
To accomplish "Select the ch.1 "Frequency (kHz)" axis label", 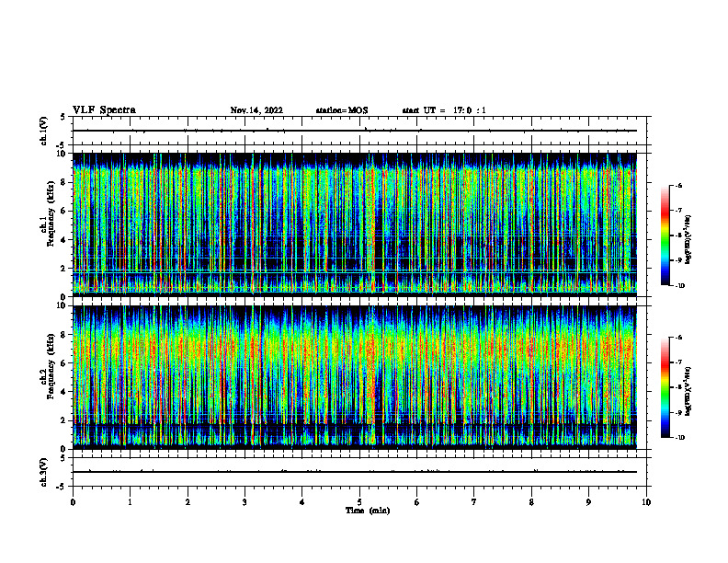I will coord(51,213).
